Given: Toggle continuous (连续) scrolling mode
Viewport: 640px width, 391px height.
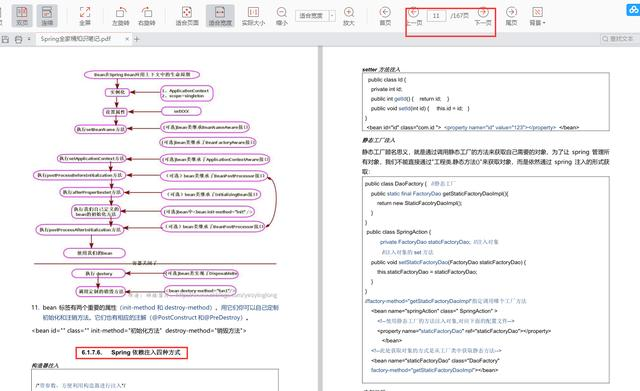Looking at the screenshot, I should [47, 16].
